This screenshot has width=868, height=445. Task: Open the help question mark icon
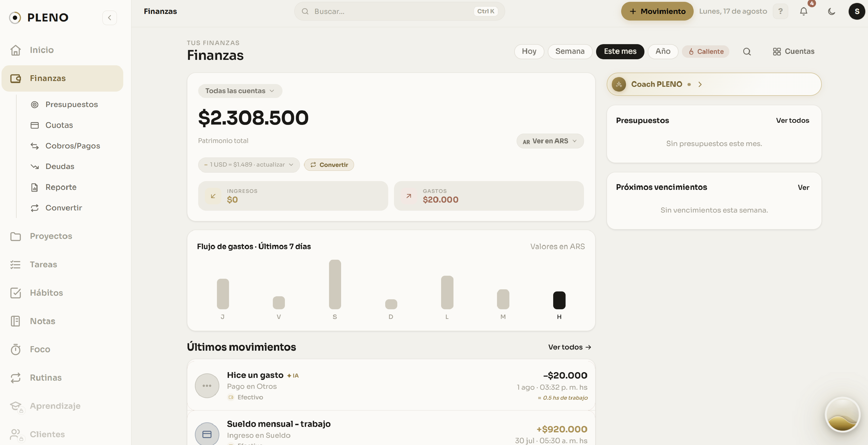coord(780,11)
